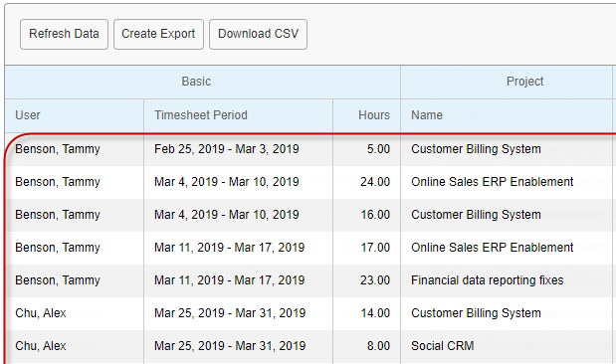
Task: Click the timesheet period in the 23.00 row
Action: [230, 280]
